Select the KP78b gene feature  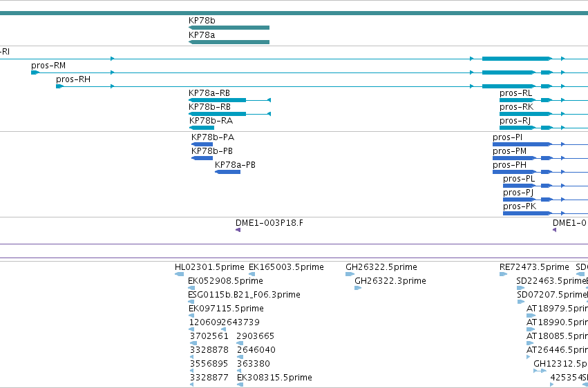click(229, 28)
